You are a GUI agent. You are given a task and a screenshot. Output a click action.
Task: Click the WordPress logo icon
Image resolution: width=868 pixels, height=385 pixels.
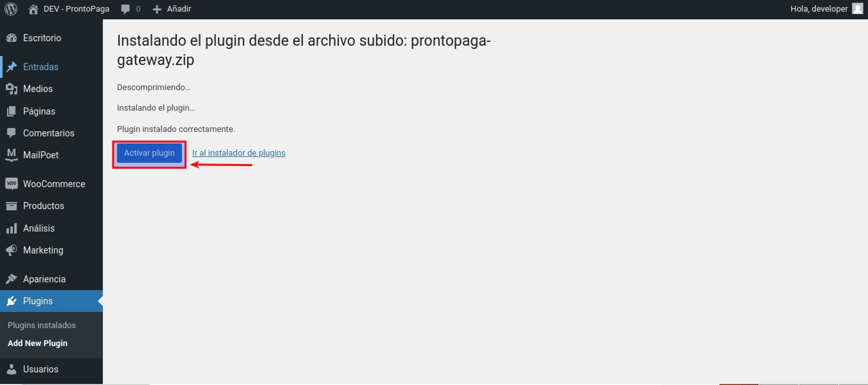(x=11, y=9)
